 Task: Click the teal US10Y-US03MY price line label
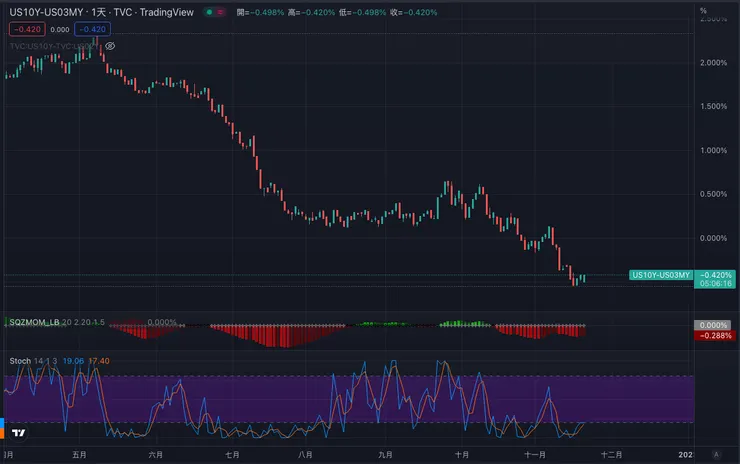point(661,275)
